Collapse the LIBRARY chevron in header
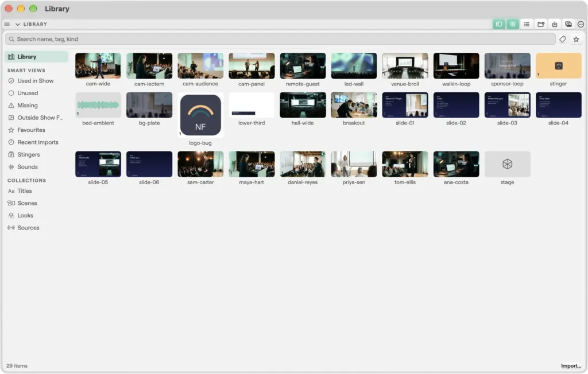 click(x=18, y=24)
